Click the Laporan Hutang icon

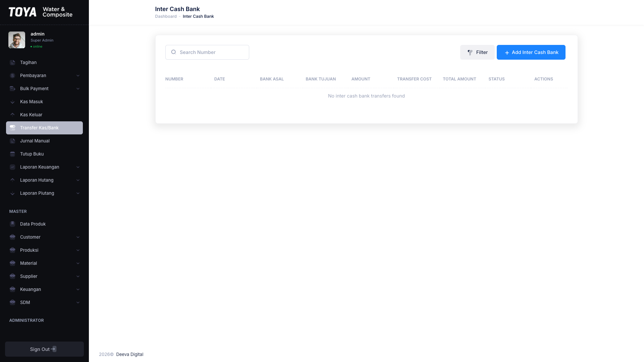(x=12, y=180)
